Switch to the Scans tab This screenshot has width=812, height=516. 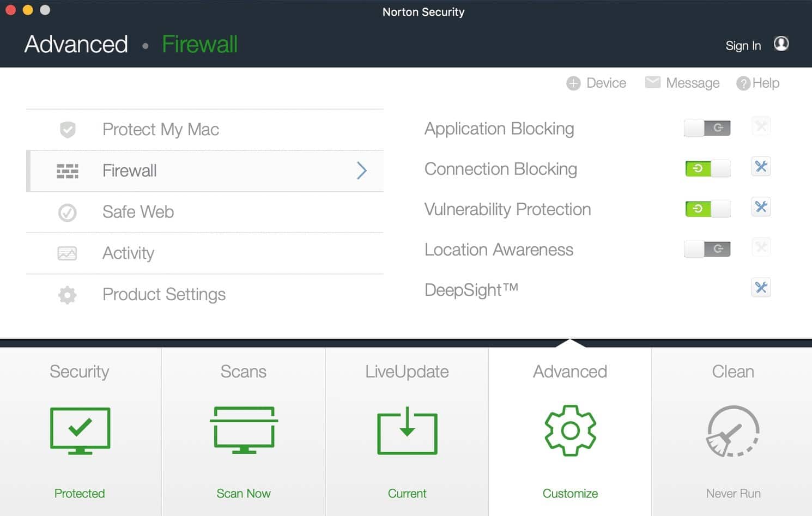coord(244,432)
